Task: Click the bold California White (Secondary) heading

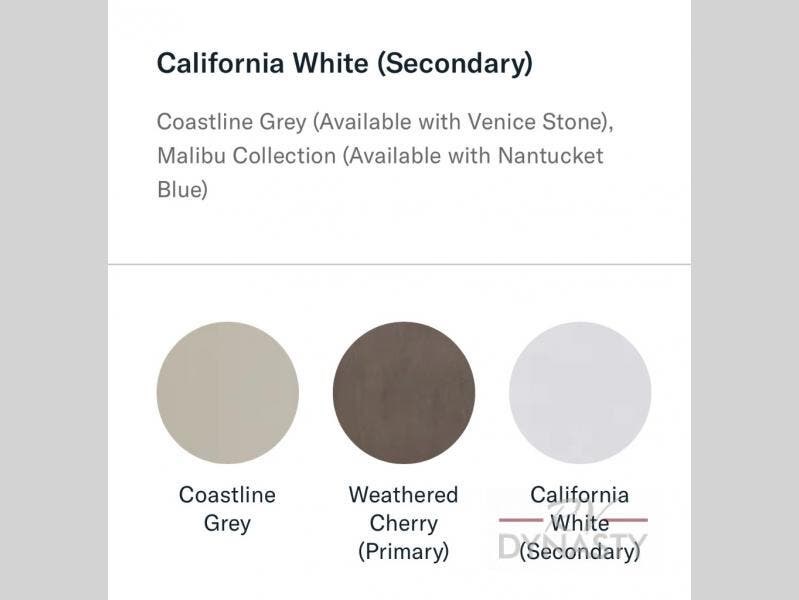Action: pos(345,64)
